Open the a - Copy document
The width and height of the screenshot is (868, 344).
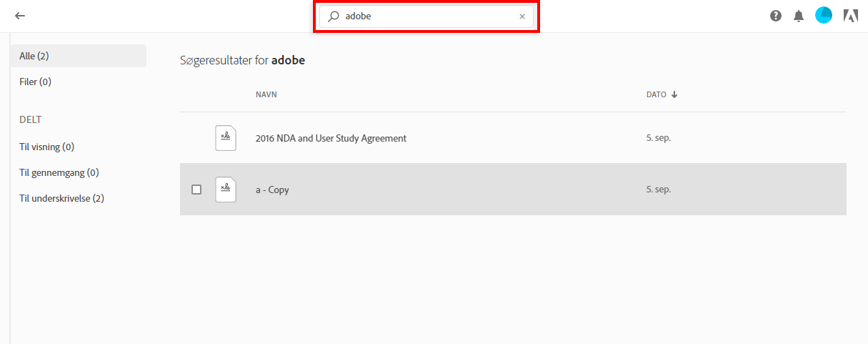(272, 190)
